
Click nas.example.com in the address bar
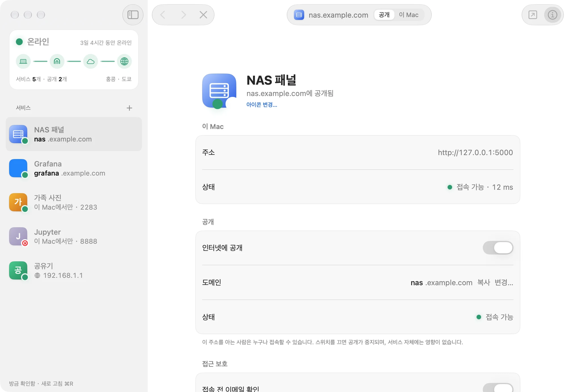coord(338,15)
